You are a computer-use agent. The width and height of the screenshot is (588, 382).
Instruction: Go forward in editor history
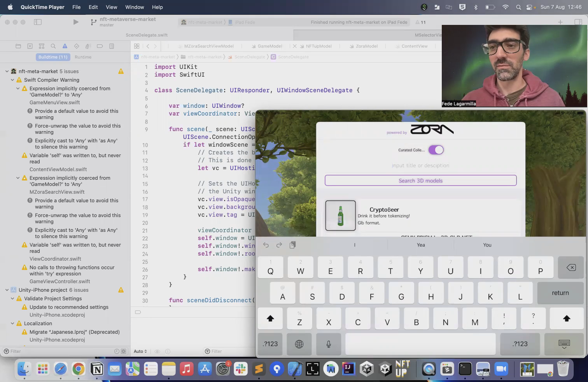tap(155, 46)
